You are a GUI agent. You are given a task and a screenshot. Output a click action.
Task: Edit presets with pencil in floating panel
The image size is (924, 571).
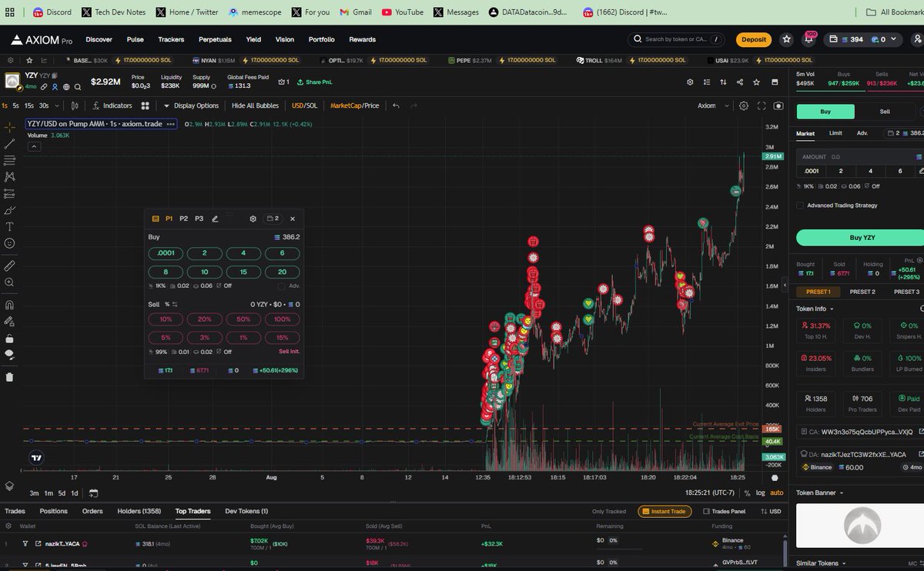click(x=215, y=219)
